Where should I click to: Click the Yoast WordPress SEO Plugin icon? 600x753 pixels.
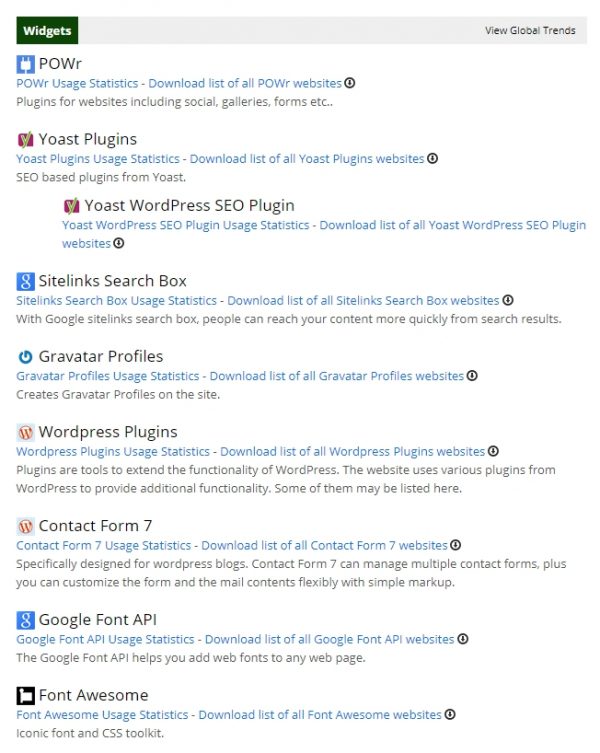[x=71, y=206]
